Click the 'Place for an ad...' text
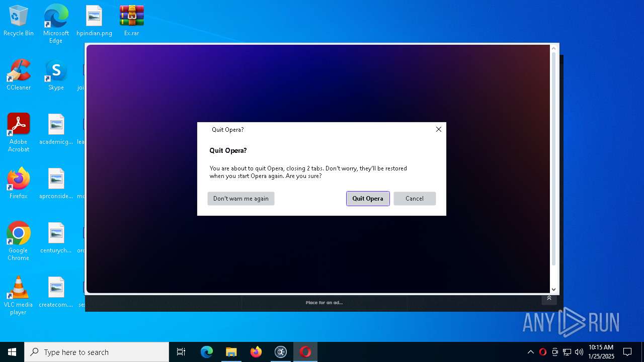 324,303
